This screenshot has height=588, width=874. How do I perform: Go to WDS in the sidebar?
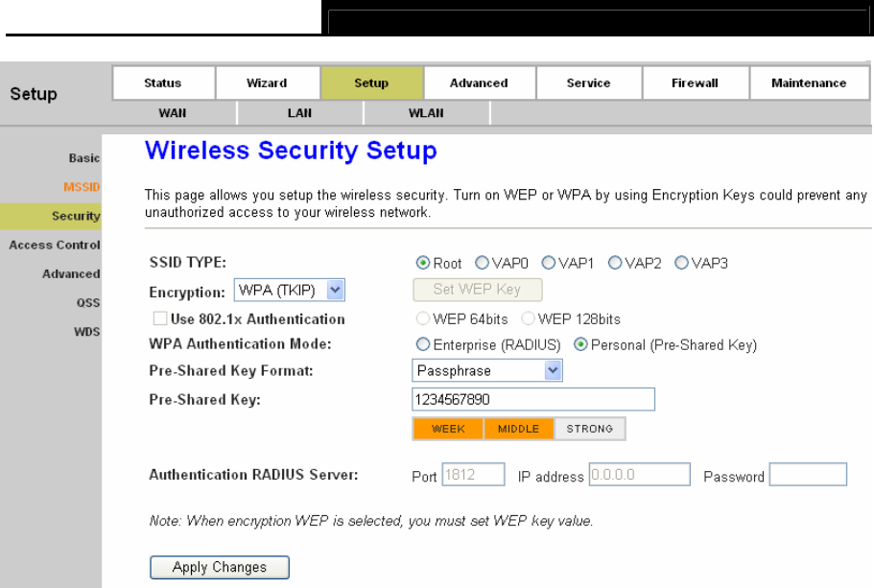pyautogui.click(x=87, y=332)
